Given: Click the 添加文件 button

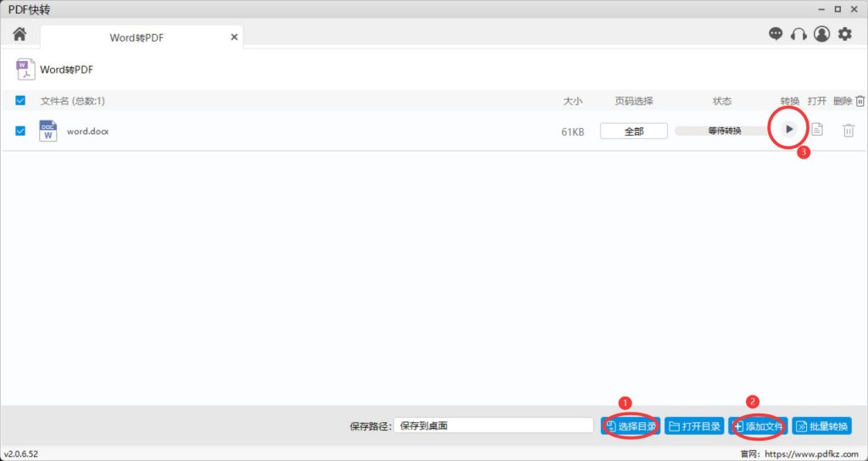Looking at the screenshot, I should 758,426.
